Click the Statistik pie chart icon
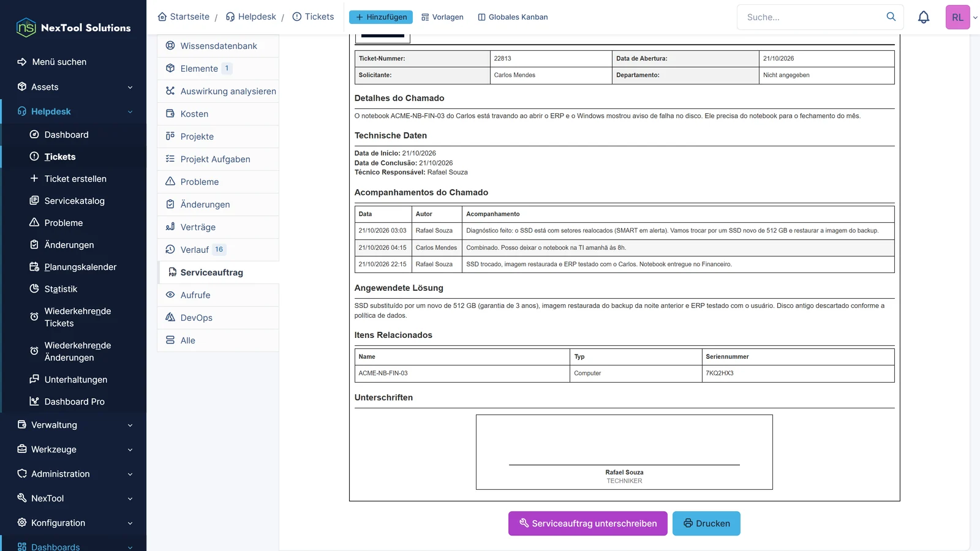Screen dimensions: 980x551 click(x=34, y=289)
